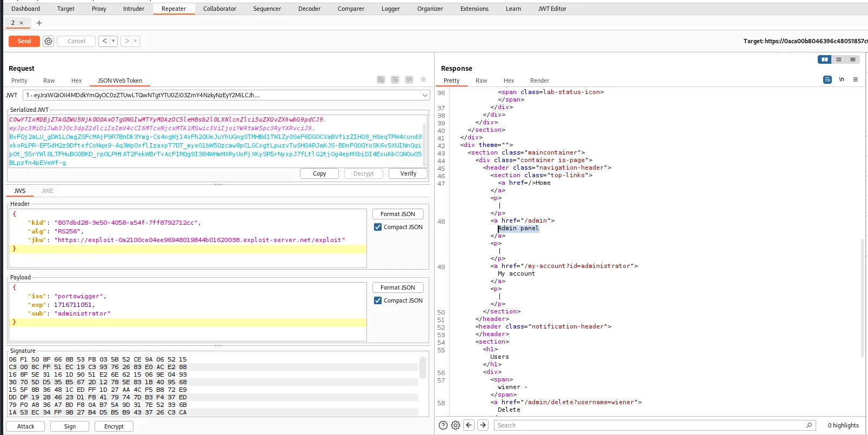Open the Decoder tab

click(309, 9)
